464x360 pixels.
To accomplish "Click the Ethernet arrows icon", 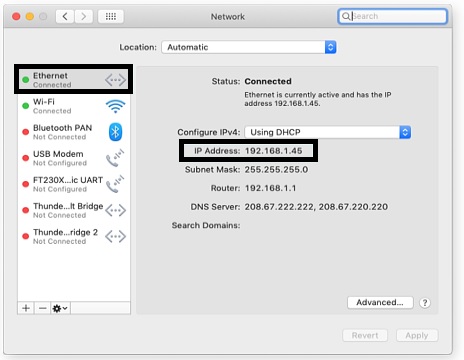I will (115, 80).
